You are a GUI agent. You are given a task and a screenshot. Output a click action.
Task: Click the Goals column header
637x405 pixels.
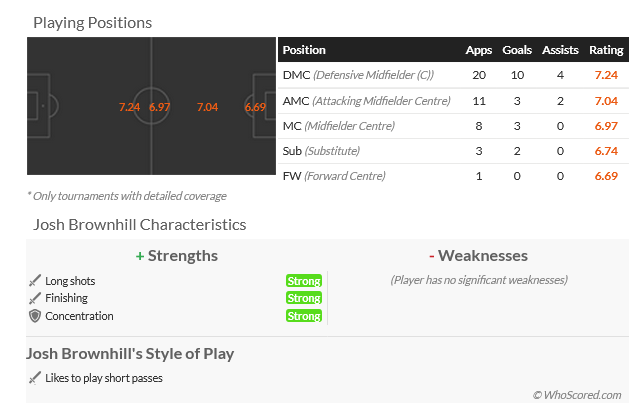pyautogui.click(x=517, y=50)
